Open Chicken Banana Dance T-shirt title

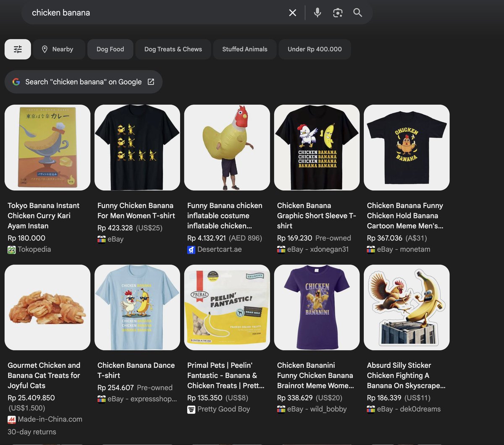pos(136,371)
